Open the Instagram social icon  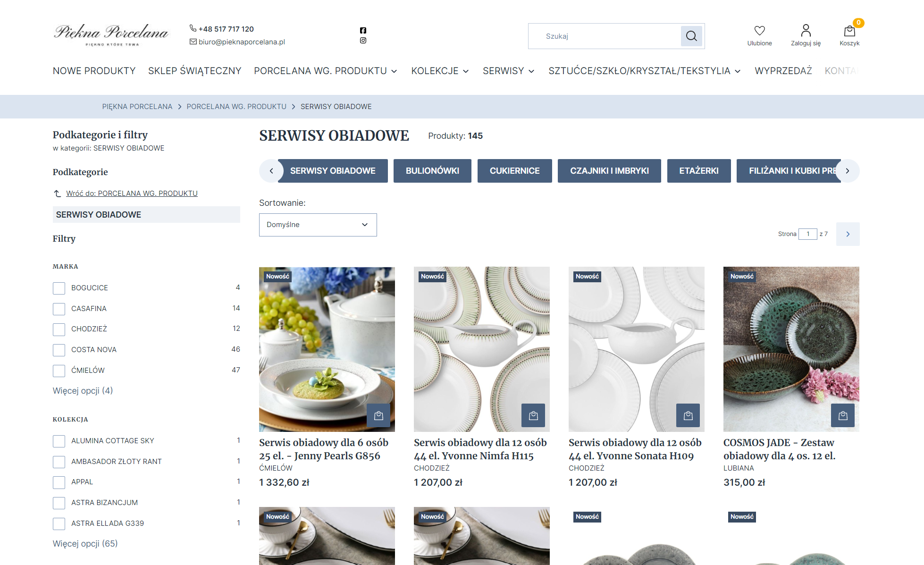click(363, 41)
